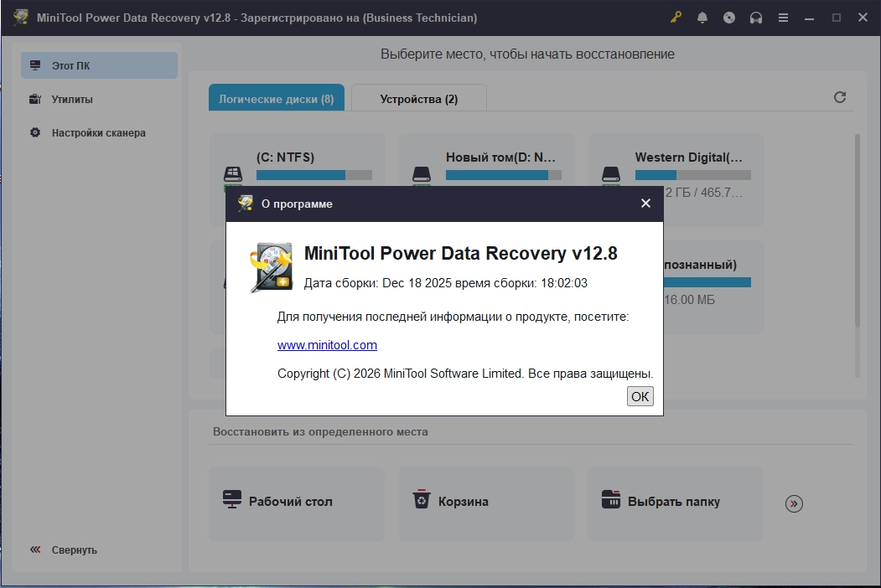Select the 'Новый том(D:' drive card
The image size is (881, 588).
point(486,160)
